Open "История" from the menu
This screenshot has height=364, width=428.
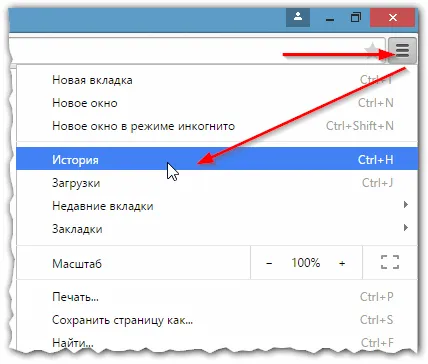(x=217, y=159)
